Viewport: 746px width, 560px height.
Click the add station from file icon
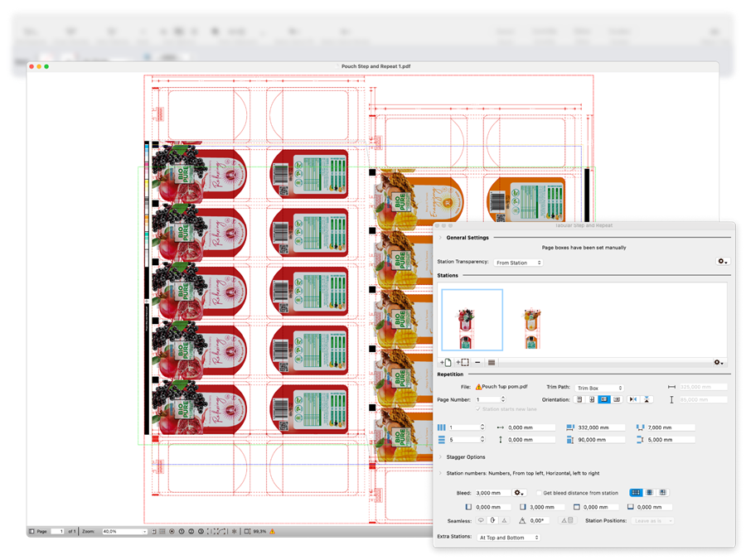(446, 362)
